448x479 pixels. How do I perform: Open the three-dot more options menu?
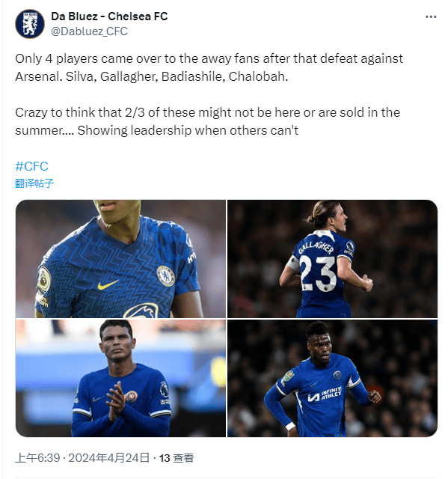pos(431,16)
